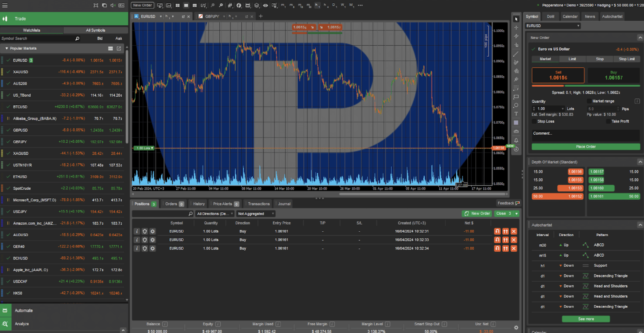Click the price alert bell icon
This screenshot has width=644, height=333.
point(516,140)
